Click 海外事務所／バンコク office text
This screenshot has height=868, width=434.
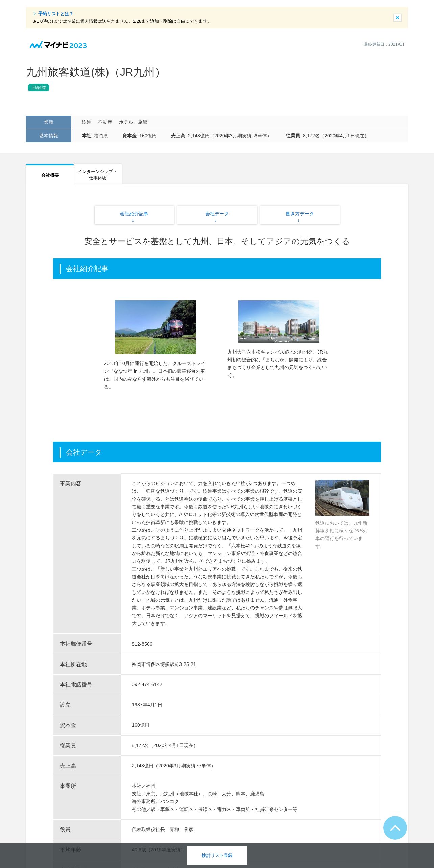155,801
